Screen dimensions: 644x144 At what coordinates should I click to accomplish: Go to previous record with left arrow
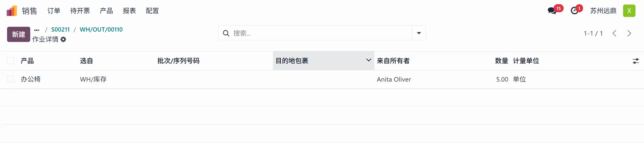click(x=614, y=33)
